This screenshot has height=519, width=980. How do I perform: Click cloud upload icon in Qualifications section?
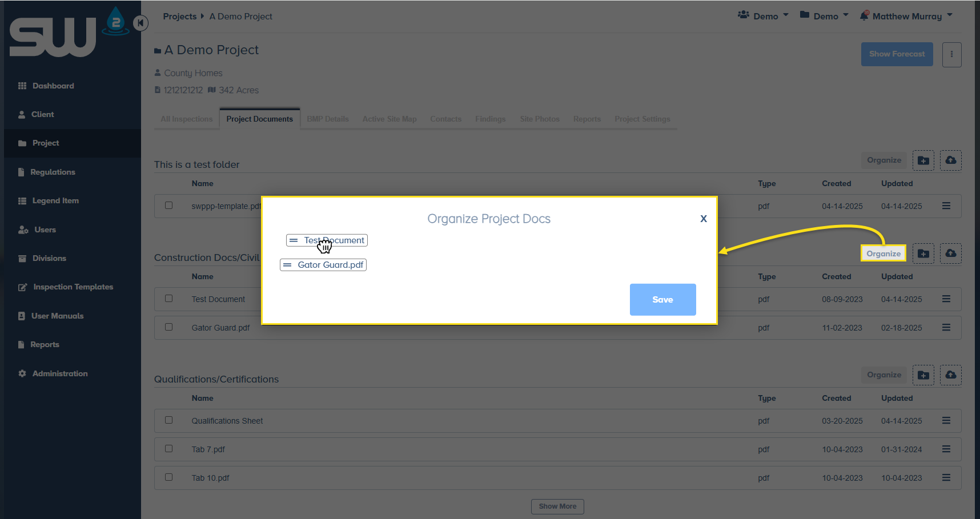pyautogui.click(x=950, y=375)
